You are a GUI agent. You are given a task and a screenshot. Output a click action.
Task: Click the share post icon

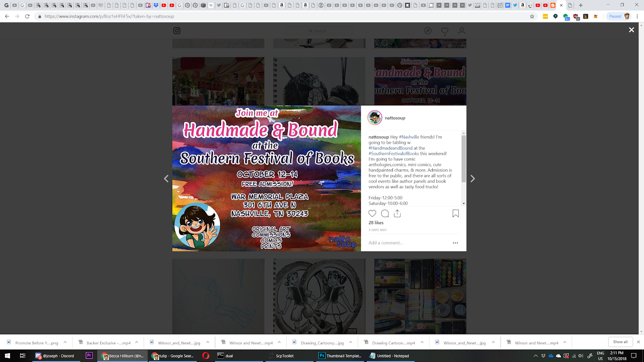coord(397,214)
